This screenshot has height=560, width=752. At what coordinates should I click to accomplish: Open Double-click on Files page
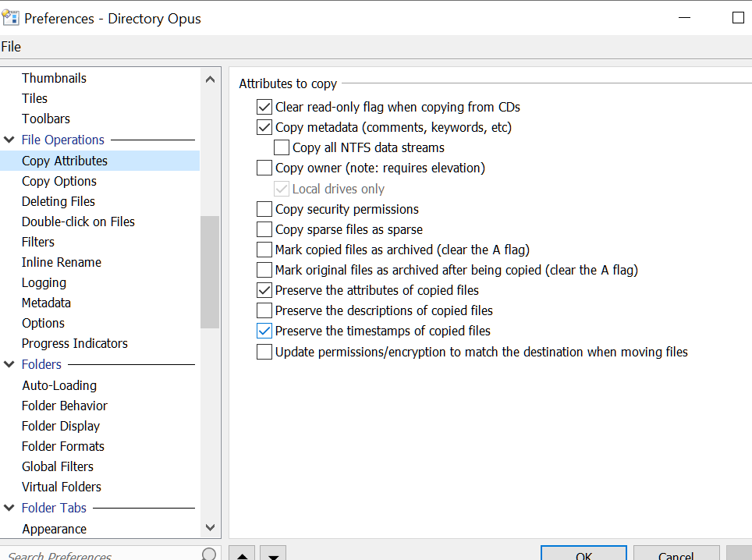[x=78, y=222]
